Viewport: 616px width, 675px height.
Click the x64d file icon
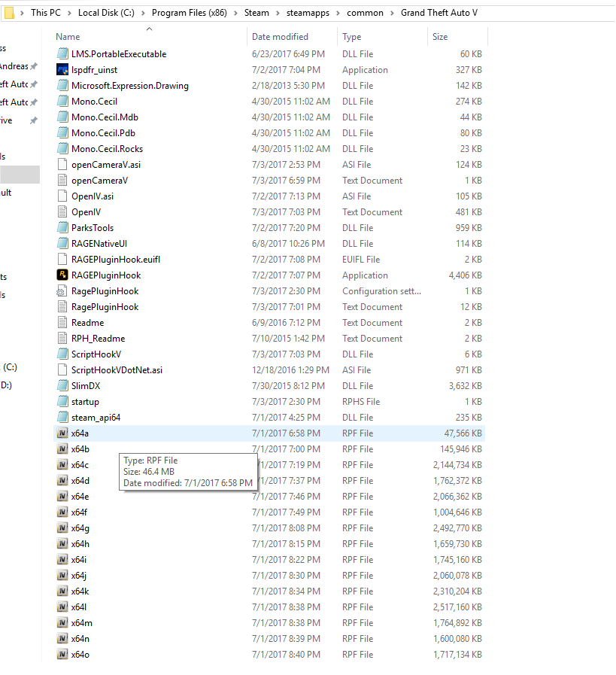pyautogui.click(x=62, y=480)
